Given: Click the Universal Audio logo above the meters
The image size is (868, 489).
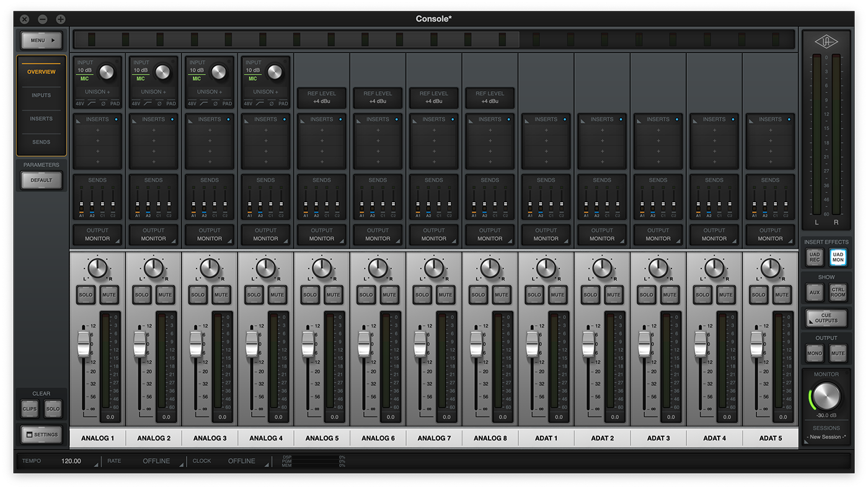Looking at the screenshot, I should 826,42.
